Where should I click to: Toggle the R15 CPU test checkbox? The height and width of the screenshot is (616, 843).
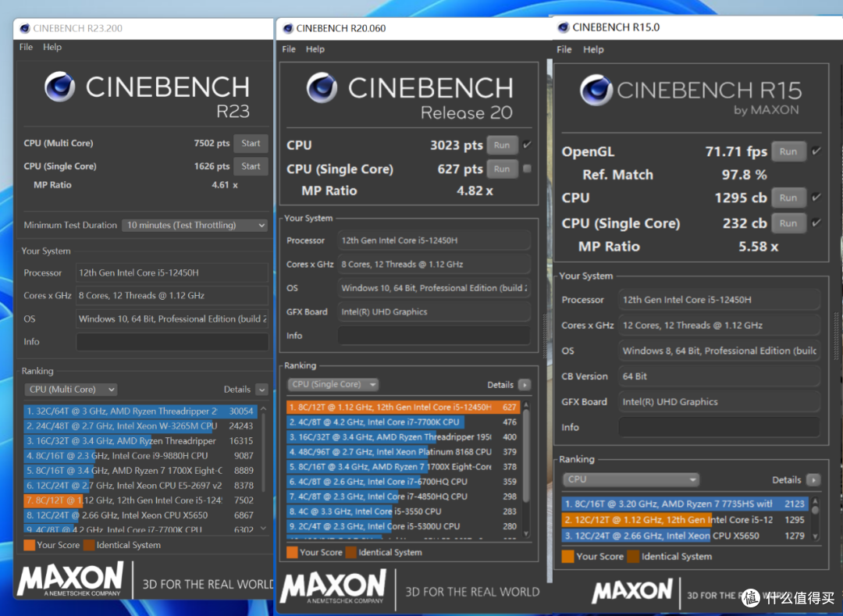pyautogui.click(x=816, y=198)
